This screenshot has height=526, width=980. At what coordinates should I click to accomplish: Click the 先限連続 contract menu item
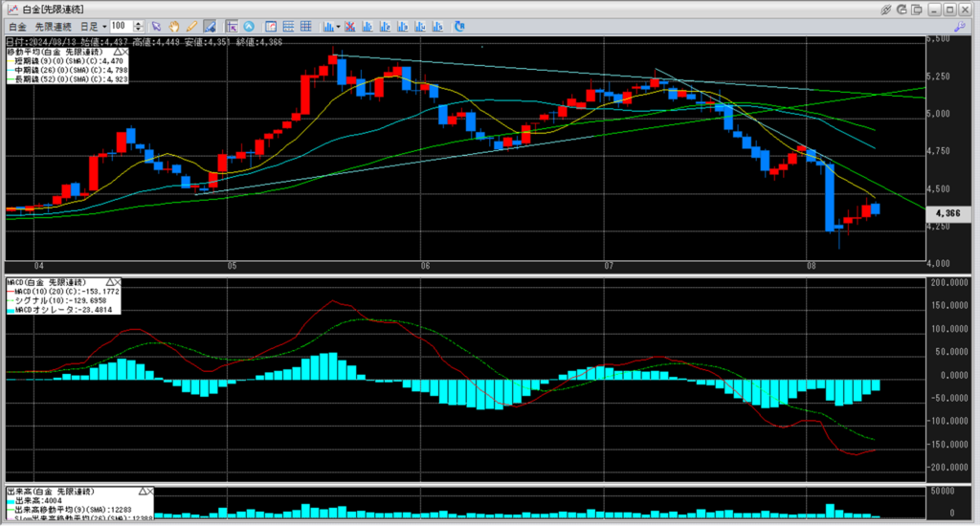(x=53, y=26)
